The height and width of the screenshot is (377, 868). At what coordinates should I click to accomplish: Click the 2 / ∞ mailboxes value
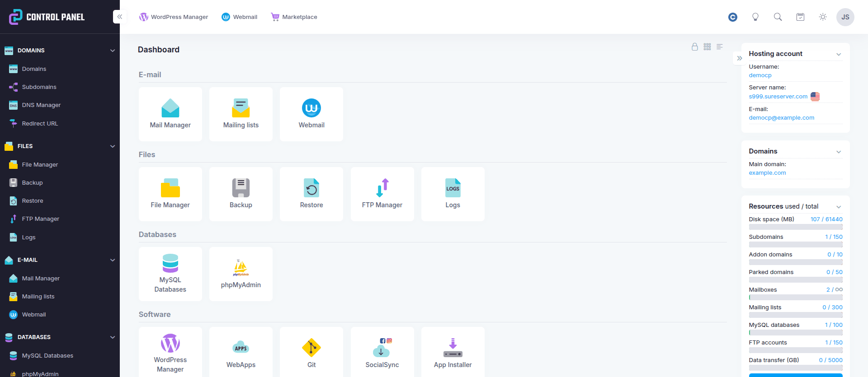(835, 290)
